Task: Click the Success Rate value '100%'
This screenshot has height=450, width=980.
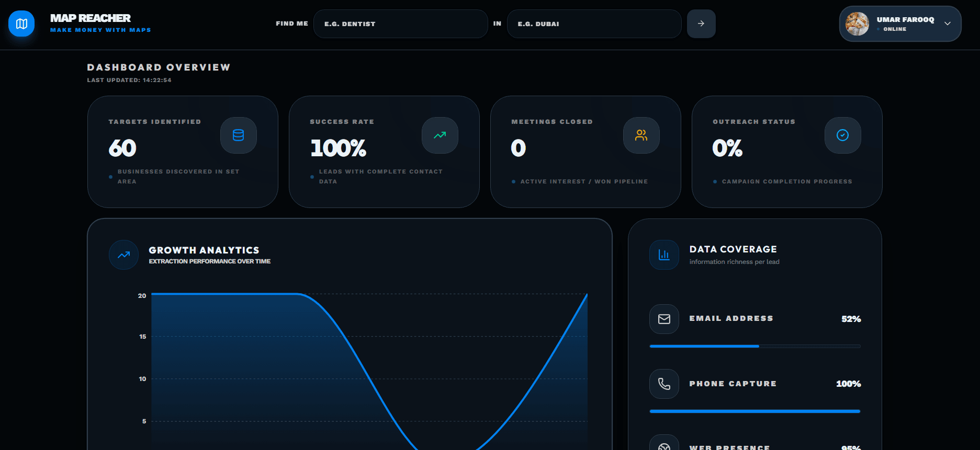Action: (x=339, y=148)
